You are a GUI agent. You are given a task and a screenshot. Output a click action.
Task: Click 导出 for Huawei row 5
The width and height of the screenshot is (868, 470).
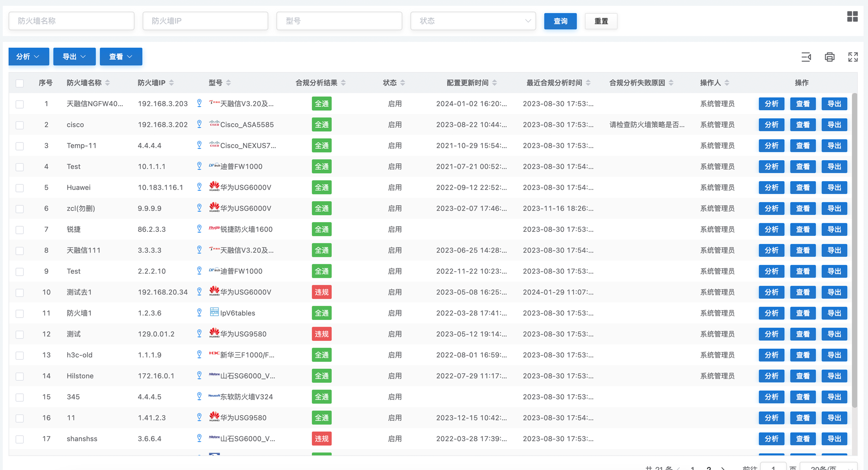point(834,187)
